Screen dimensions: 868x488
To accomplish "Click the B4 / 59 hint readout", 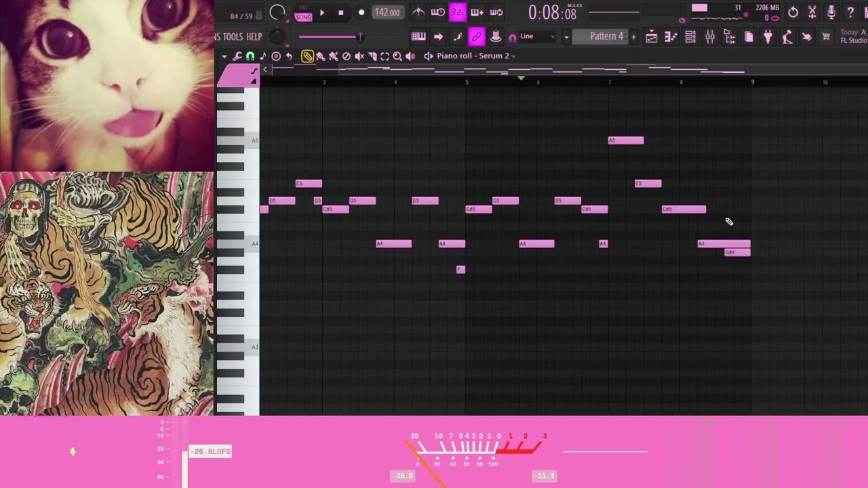I will (x=241, y=16).
